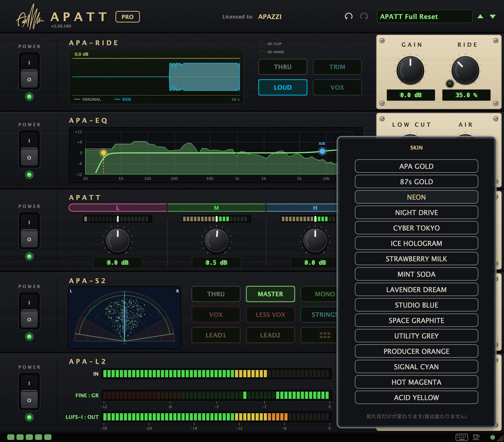Select LOUD mode in APA-RIDE
The height and width of the screenshot is (442, 504).
(x=283, y=87)
